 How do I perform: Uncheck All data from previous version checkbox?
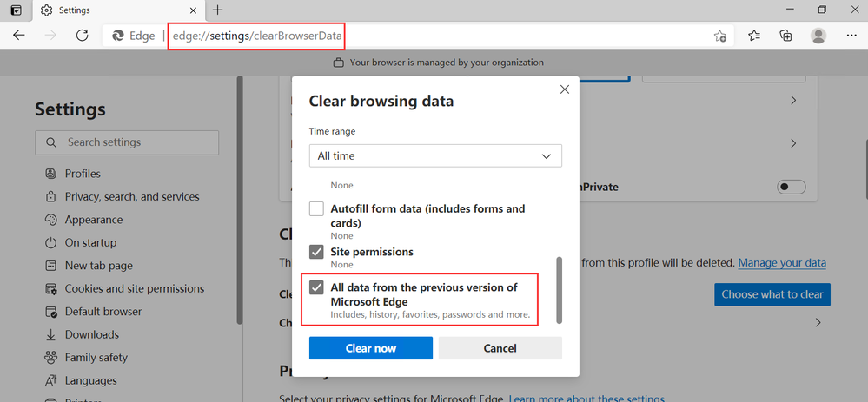click(317, 287)
